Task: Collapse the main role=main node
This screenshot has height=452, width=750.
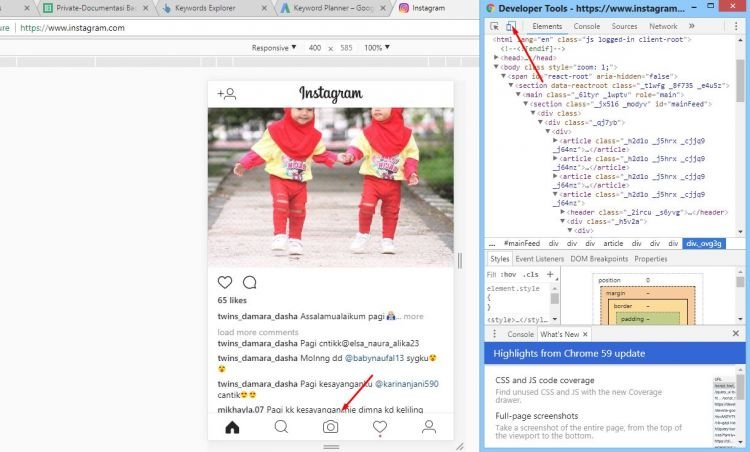Action: [x=518, y=94]
